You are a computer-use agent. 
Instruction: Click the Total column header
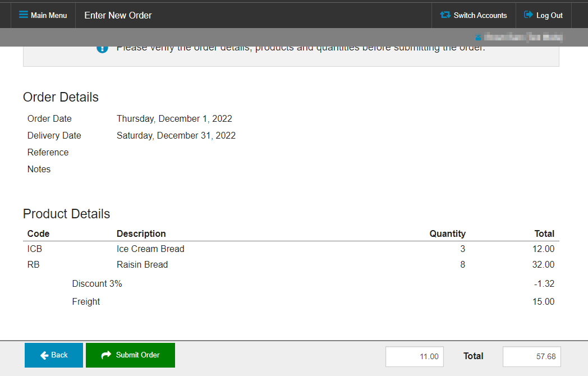pyautogui.click(x=544, y=234)
